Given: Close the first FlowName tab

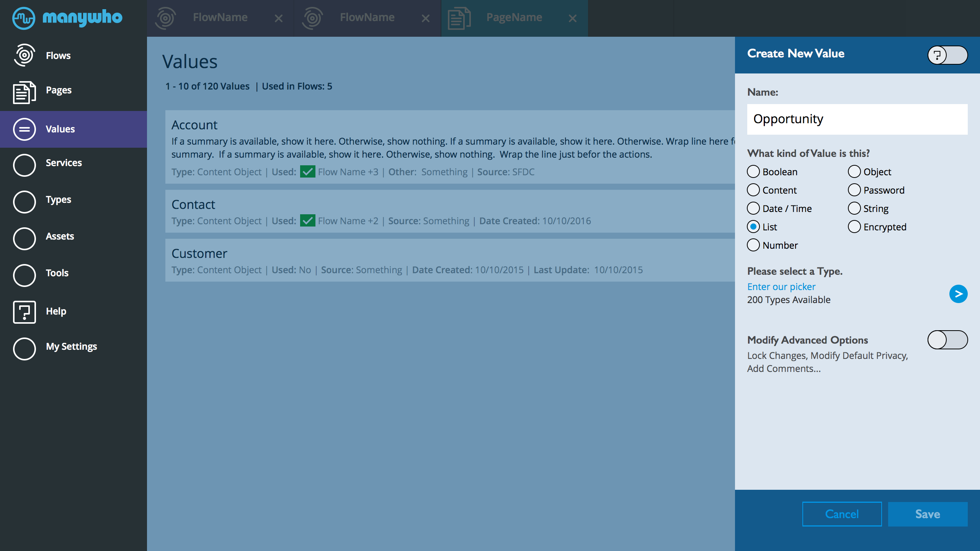Looking at the screenshot, I should point(279,18).
